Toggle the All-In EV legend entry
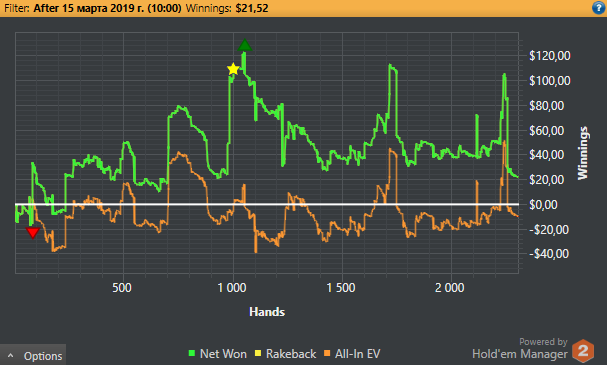 pyautogui.click(x=352, y=354)
